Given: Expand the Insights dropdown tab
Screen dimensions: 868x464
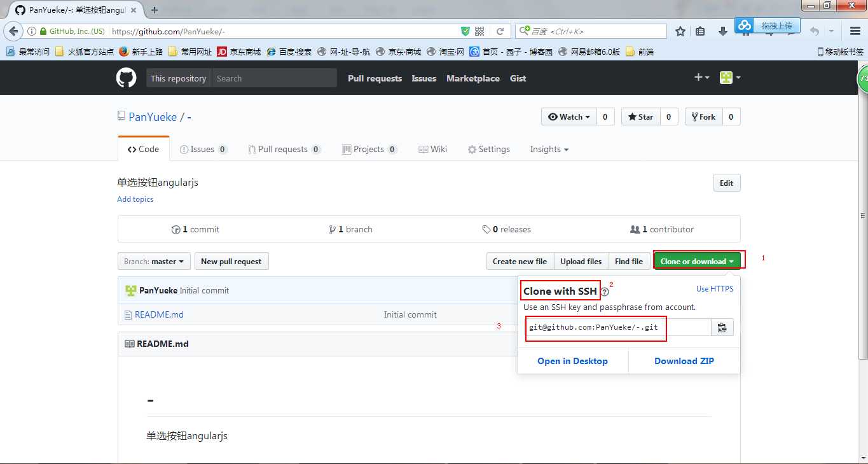Looking at the screenshot, I should pyautogui.click(x=549, y=149).
